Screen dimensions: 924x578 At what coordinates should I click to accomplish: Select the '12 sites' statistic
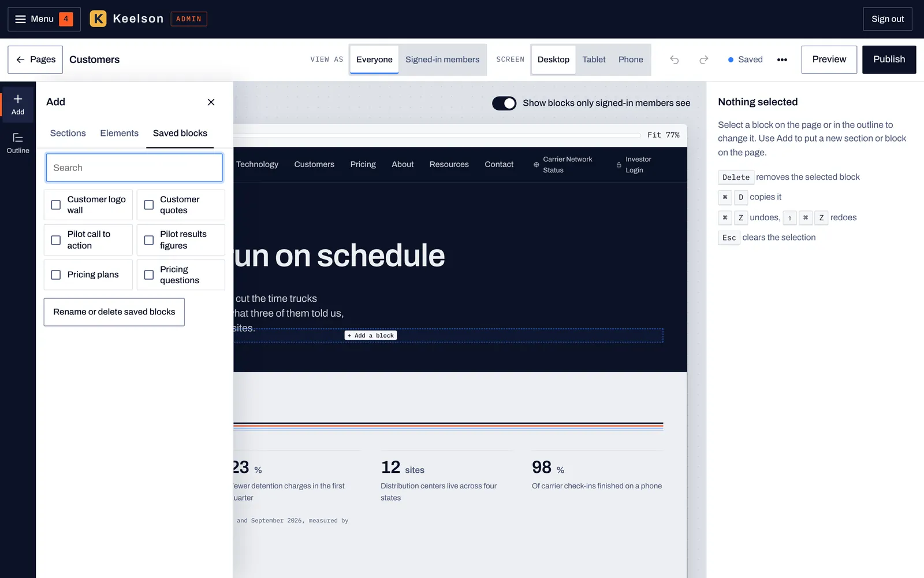[403, 468]
